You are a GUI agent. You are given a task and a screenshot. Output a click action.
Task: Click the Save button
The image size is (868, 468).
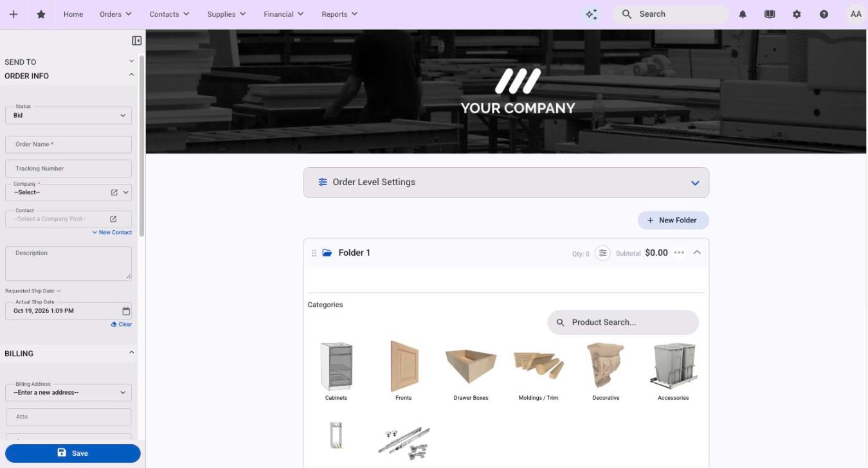tap(73, 453)
